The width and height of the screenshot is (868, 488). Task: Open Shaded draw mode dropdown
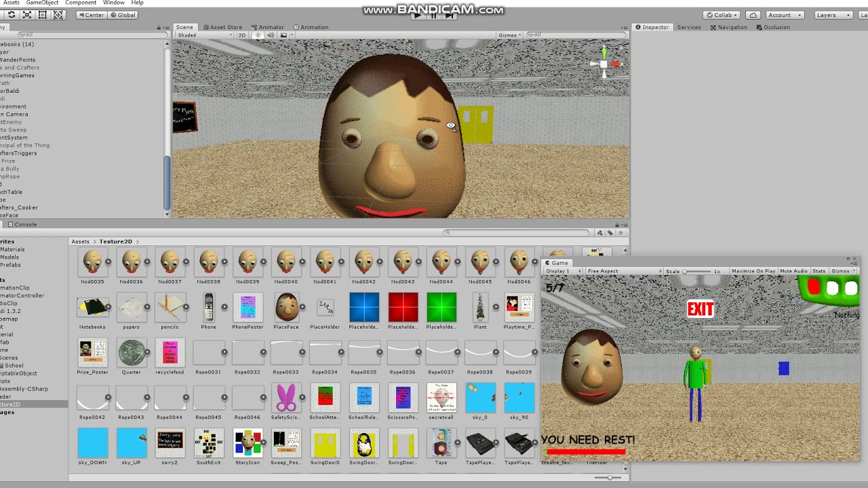point(203,35)
